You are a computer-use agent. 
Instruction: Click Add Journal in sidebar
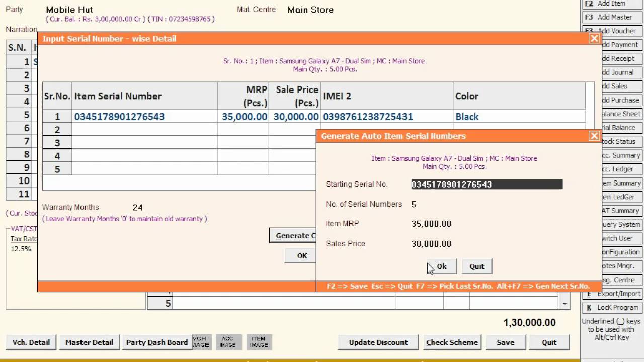pyautogui.click(x=622, y=72)
